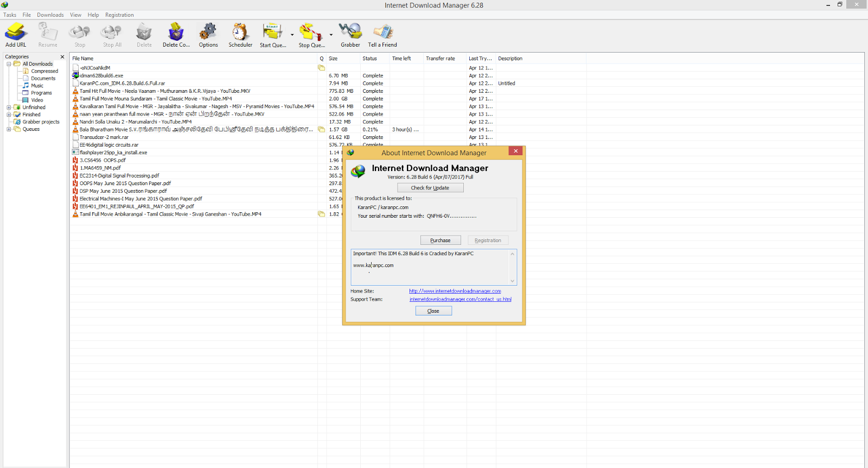
Task: Select the Video category
Action: pos(37,100)
